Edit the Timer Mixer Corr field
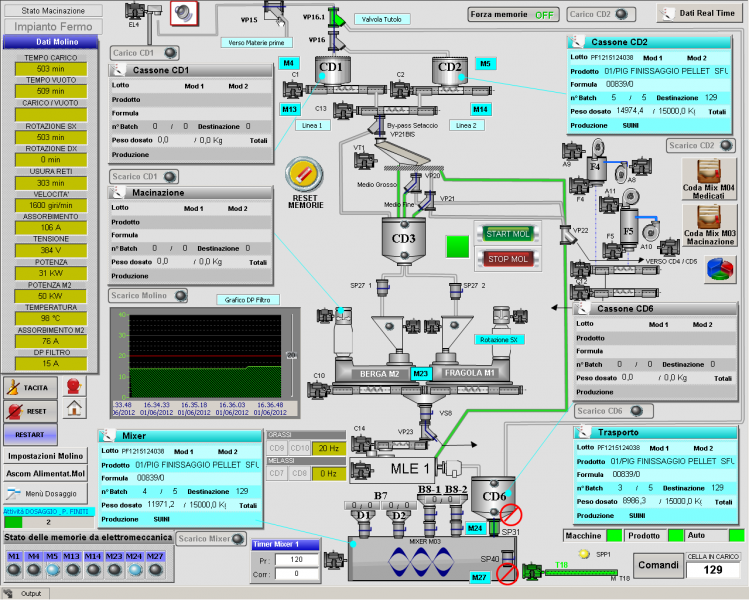The height and width of the screenshot is (600, 749). [296, 574]
